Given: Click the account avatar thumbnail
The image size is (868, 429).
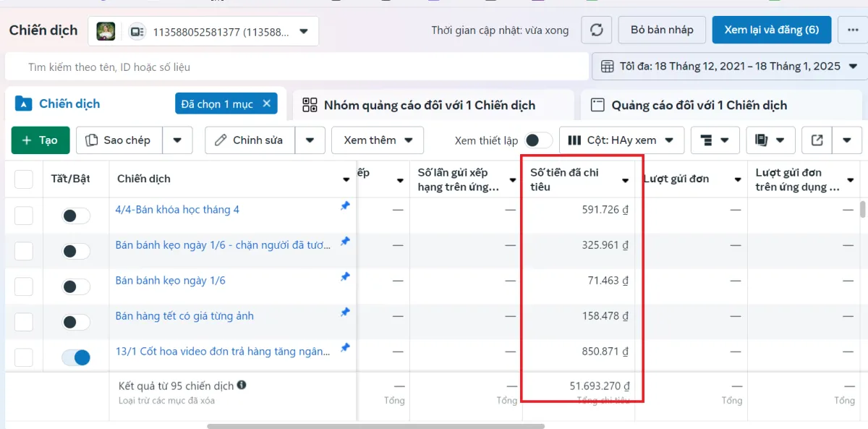Looking at the screenshot, I should coord(106,31).
